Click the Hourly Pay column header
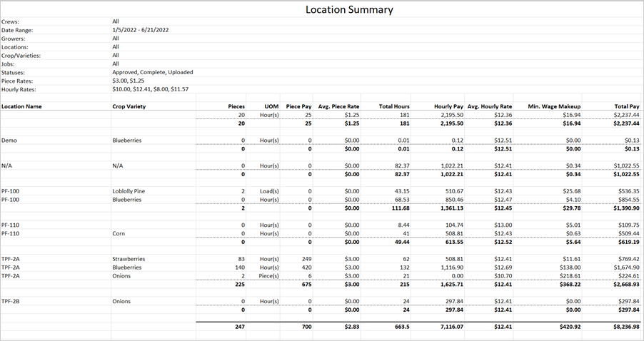This screenshot has height=341, width=644. [x=448, y=106]
